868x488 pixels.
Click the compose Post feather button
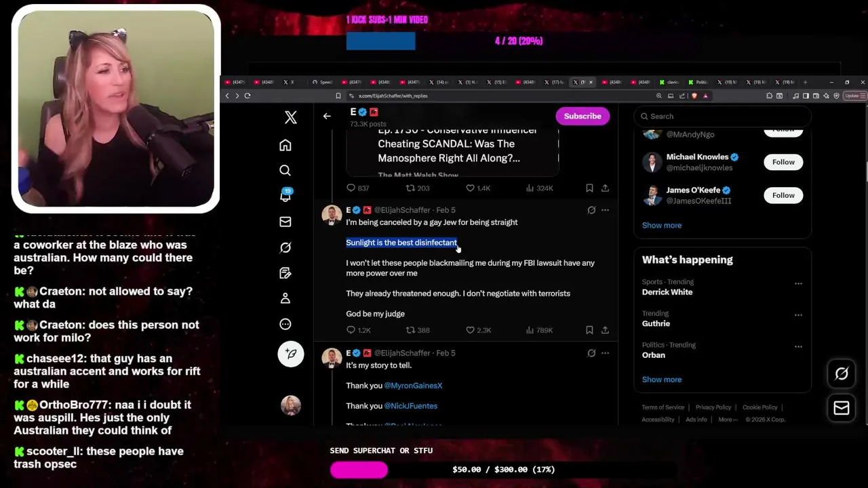click(x=291, y=354)
